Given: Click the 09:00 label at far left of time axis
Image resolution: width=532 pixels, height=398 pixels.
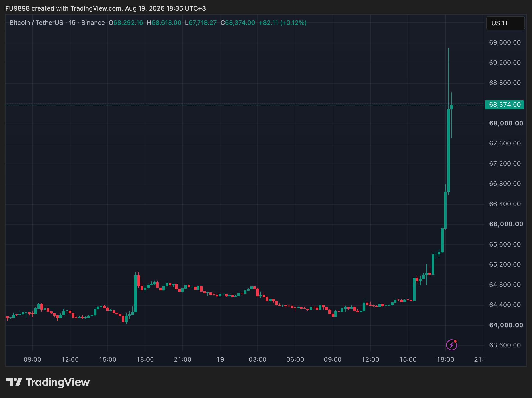Looking at the screenshot, I should (32, 359).
